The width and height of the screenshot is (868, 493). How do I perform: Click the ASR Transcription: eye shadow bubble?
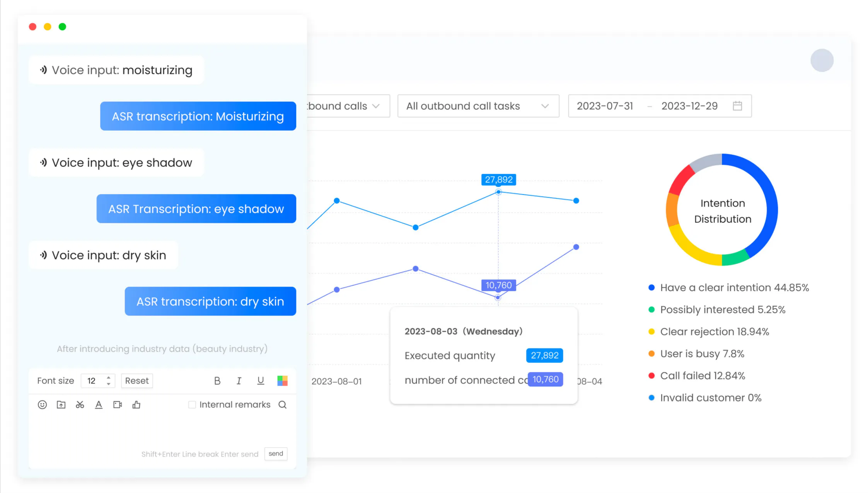[196, 209]
